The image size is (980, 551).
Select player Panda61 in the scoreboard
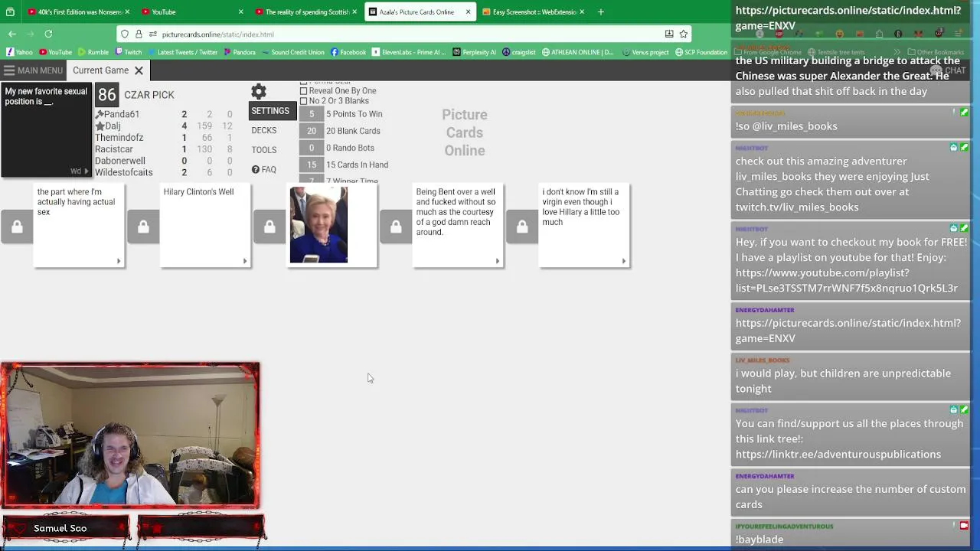[122, 114]
